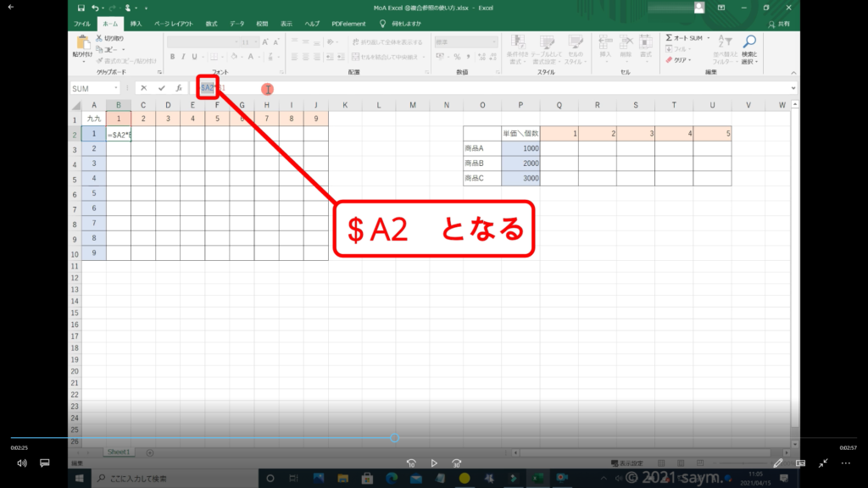Expand the formula bar with chevron
The image size is (868, 488).
(x=793, y=88)
